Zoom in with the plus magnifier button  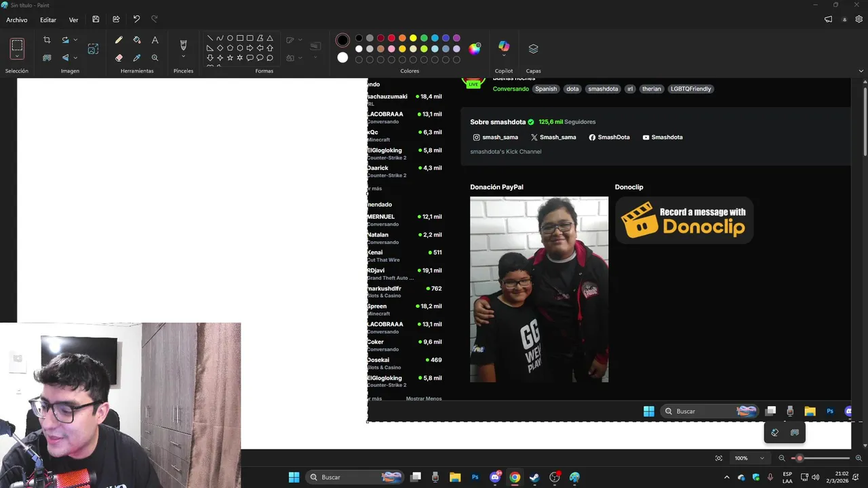859,458
